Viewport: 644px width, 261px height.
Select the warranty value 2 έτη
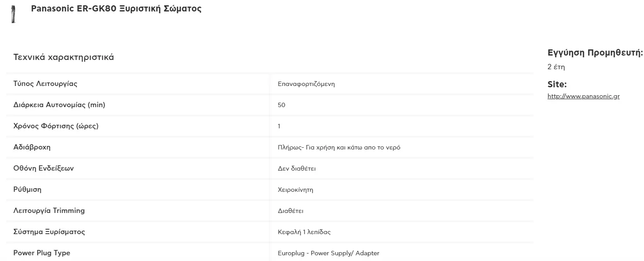(x=556, y=67)
